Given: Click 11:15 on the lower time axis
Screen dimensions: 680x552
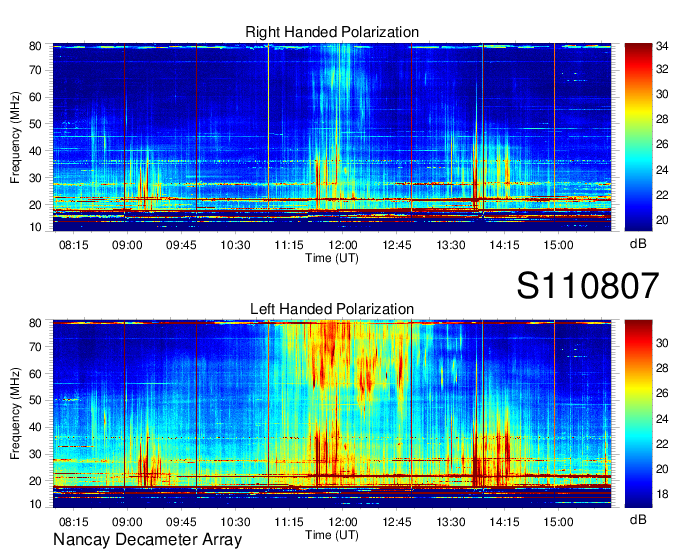Looking at the screenshot, I should 289,522.
